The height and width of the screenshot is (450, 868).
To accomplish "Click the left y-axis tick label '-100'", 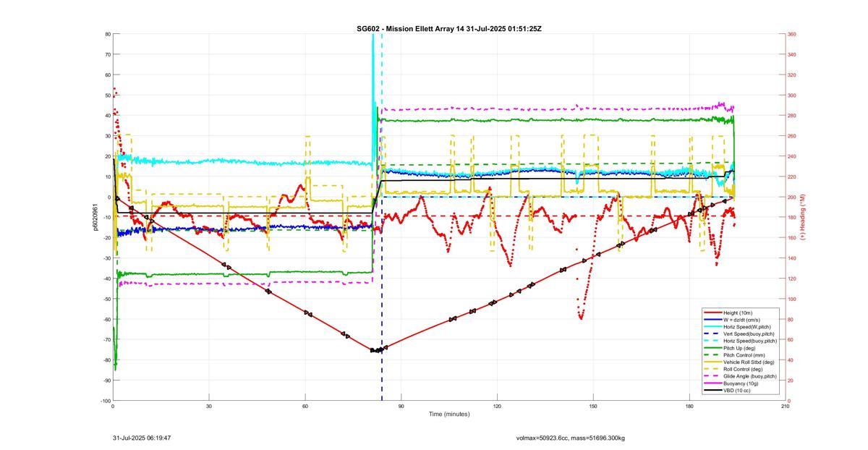I will click(105, 401).
